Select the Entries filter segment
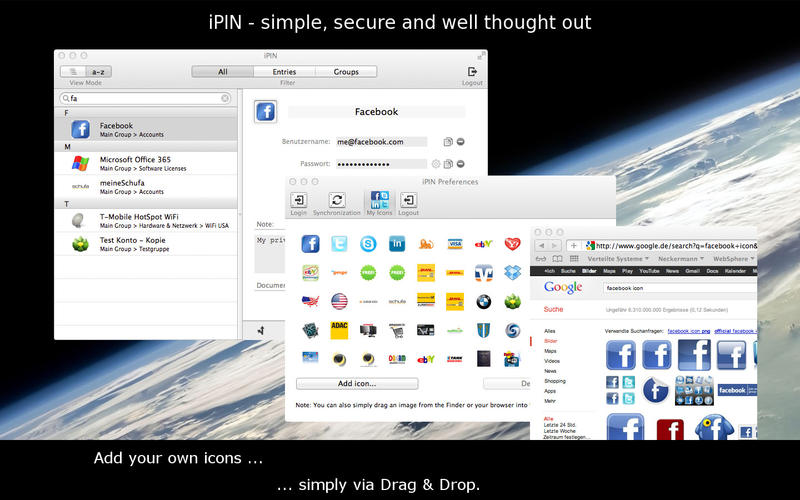Viewport: 800px width, 500px height. [284, 72]
